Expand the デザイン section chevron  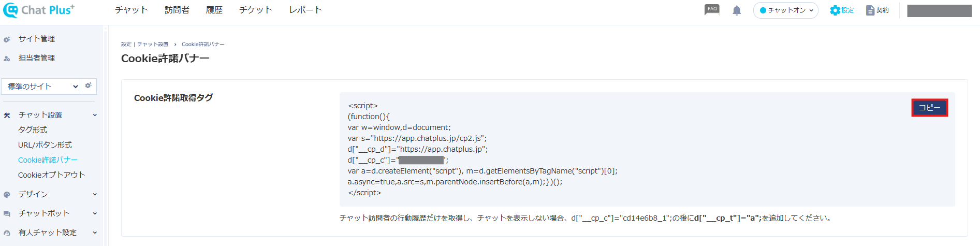pyautogui.click(x=95, y=194)
